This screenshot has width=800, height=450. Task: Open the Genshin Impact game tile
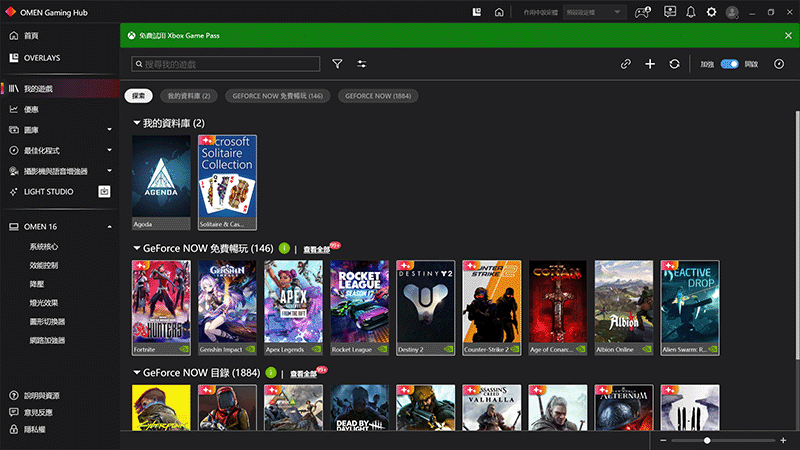(227, 308)
